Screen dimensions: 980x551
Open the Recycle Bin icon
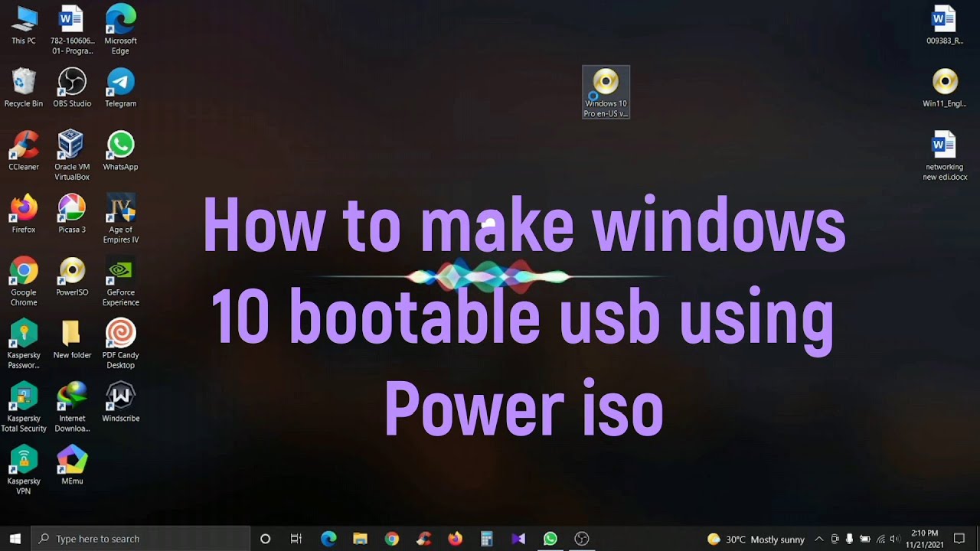(x=24, y=88)
